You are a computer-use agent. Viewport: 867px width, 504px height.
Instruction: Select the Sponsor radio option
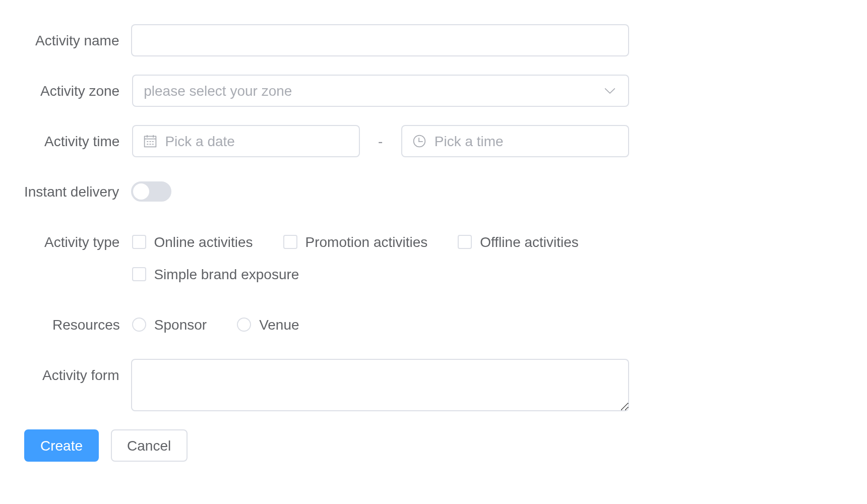pos(139,325)
